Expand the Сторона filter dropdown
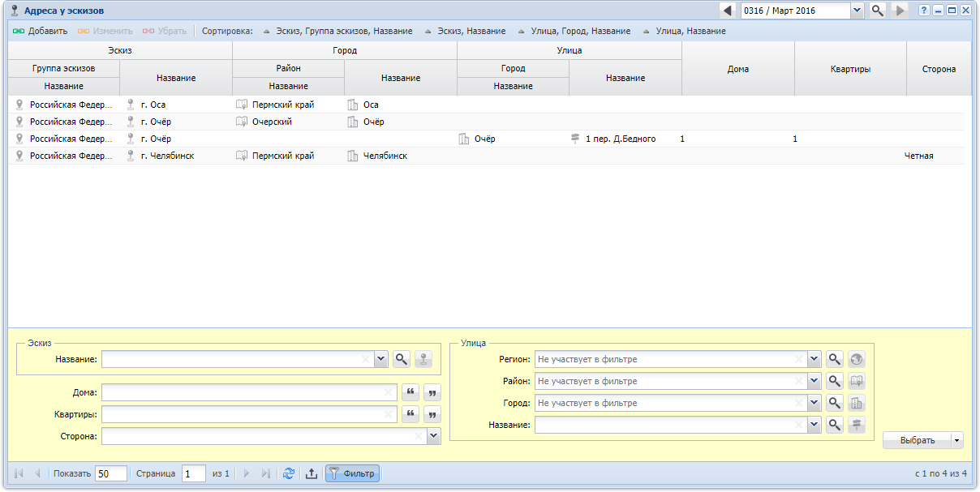980x492 pixels. click(x=434, y=436)
